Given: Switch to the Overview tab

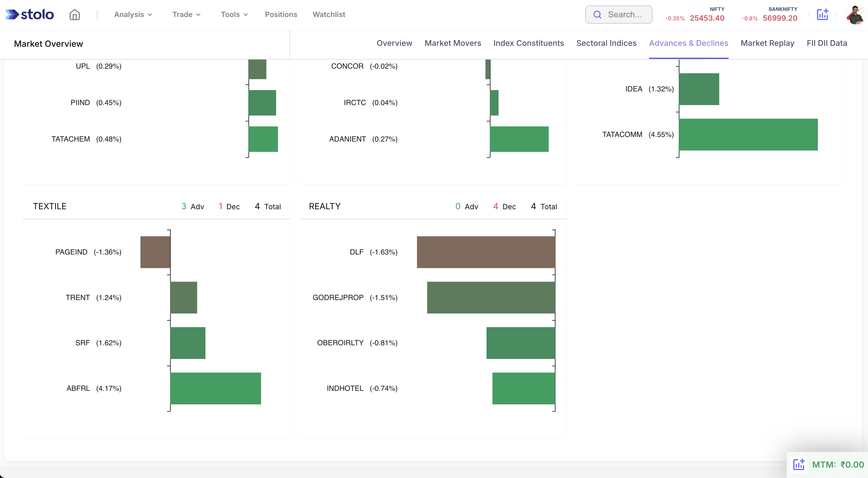Looking at the screenshot, I should 394,43.
